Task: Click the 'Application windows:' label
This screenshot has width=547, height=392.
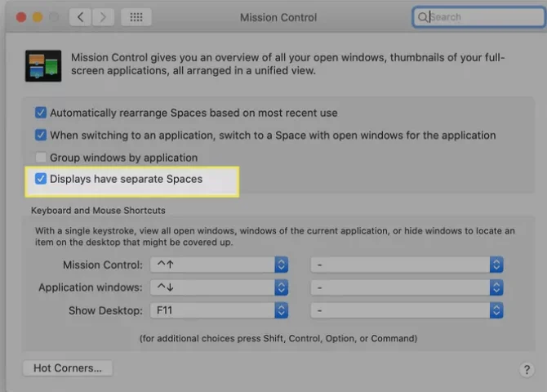Action: click(x=91, y=287)
